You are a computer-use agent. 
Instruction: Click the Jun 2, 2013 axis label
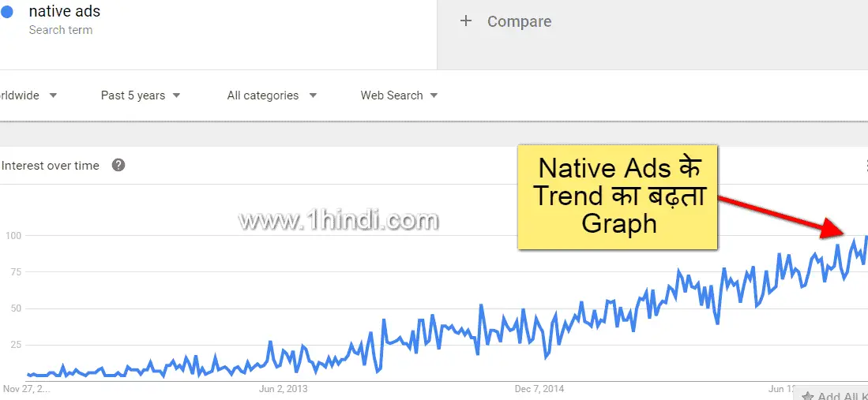click(x=284, y=389)
